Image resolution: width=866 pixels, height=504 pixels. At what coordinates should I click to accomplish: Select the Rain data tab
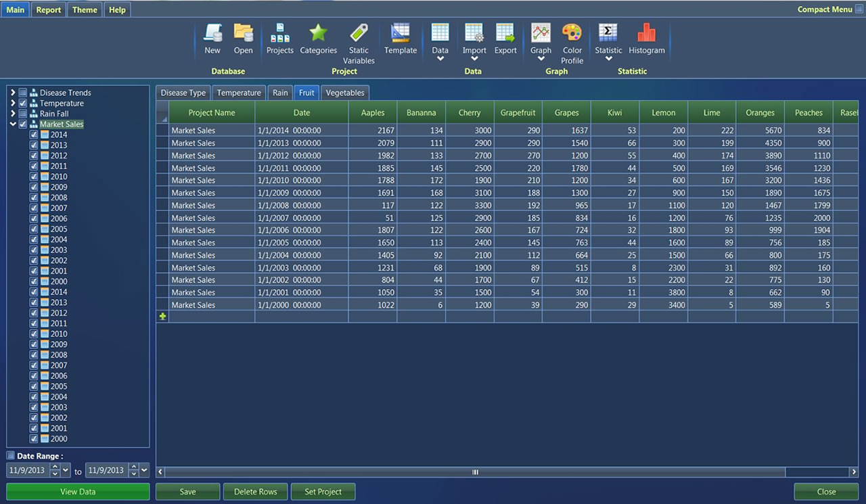(280, 93)
